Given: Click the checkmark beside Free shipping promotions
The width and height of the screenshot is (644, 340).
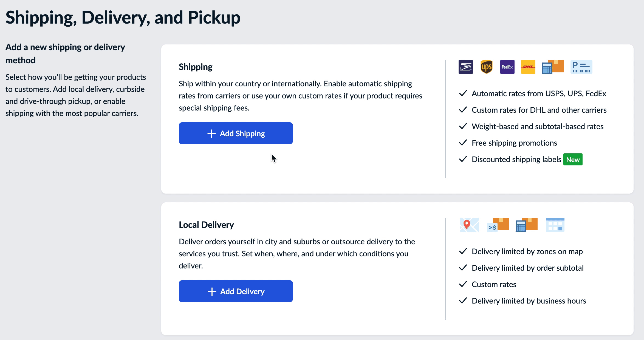Looking at the screenshot, I should [x=463, y=143].
